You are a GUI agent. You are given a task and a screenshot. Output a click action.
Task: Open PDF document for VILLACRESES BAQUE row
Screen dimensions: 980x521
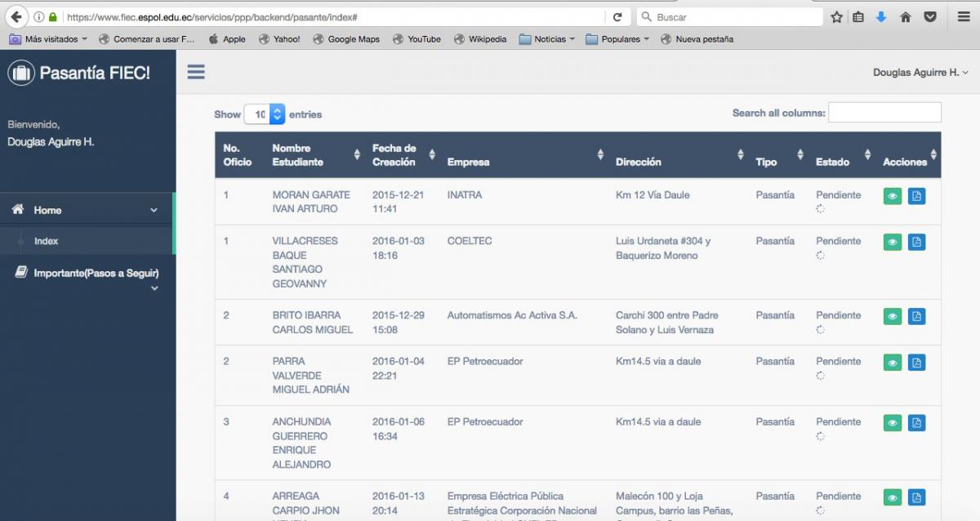pos(916,242)
